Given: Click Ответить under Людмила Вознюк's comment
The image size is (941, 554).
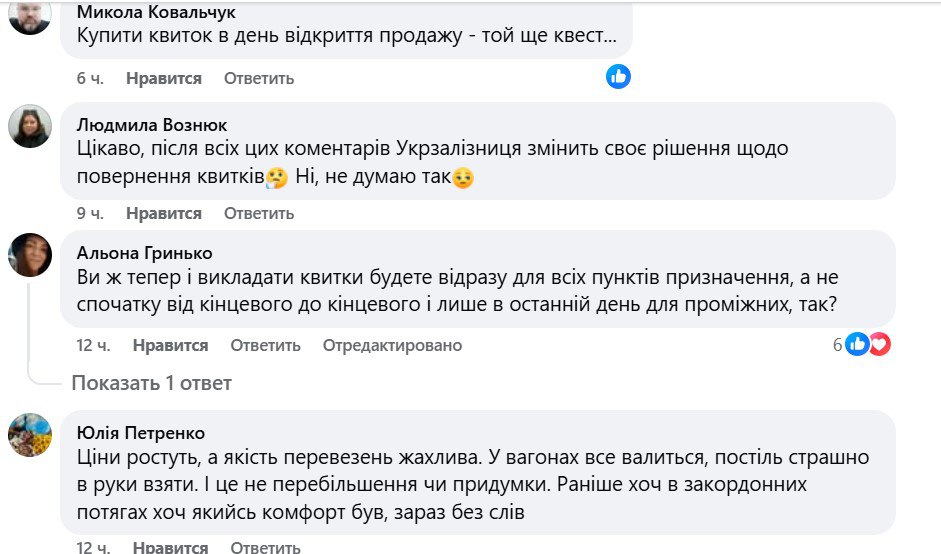Looking at the screenshot, I should 259,213.
